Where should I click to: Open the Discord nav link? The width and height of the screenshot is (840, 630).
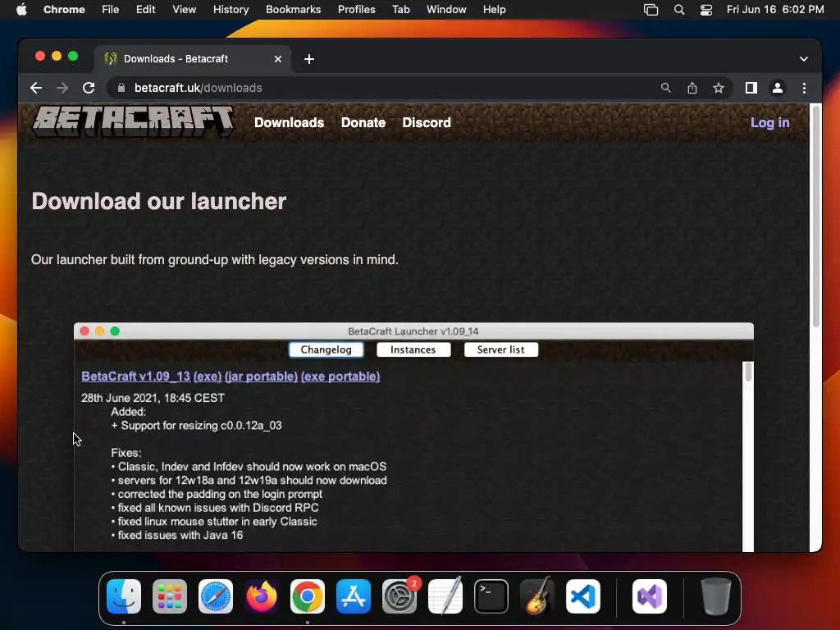(x=427, y=123)
